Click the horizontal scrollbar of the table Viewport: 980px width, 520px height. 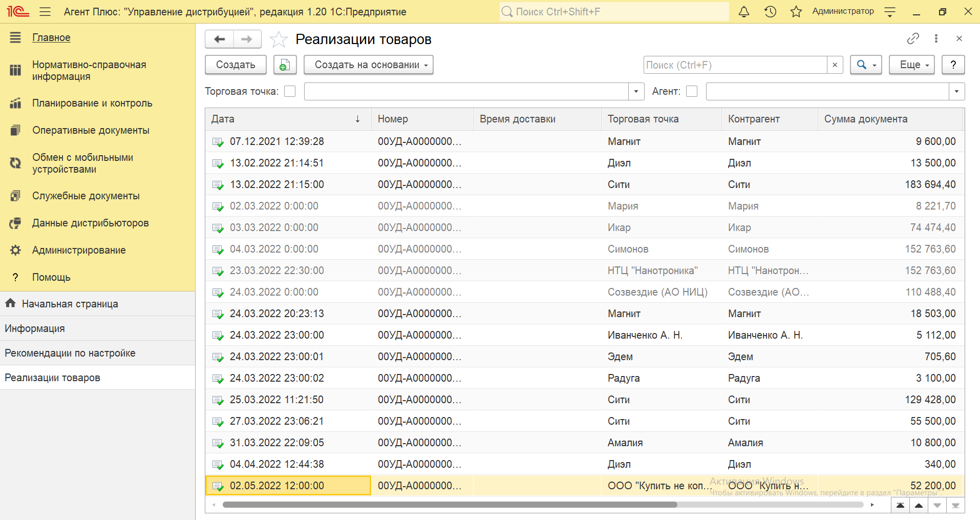(x=450, y=505)
